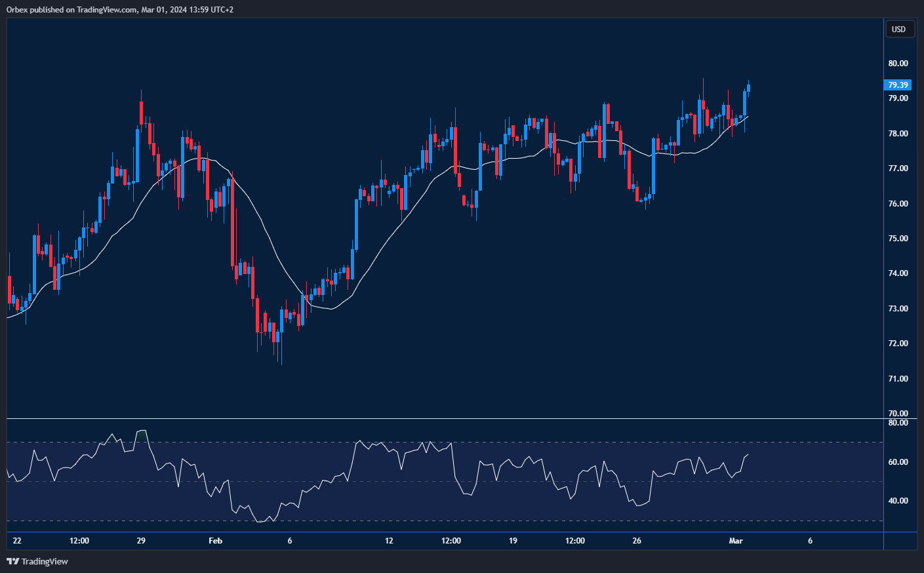Click the 79.39 current price label
Viewport: 924px width, 573px height.
point(898,85)
